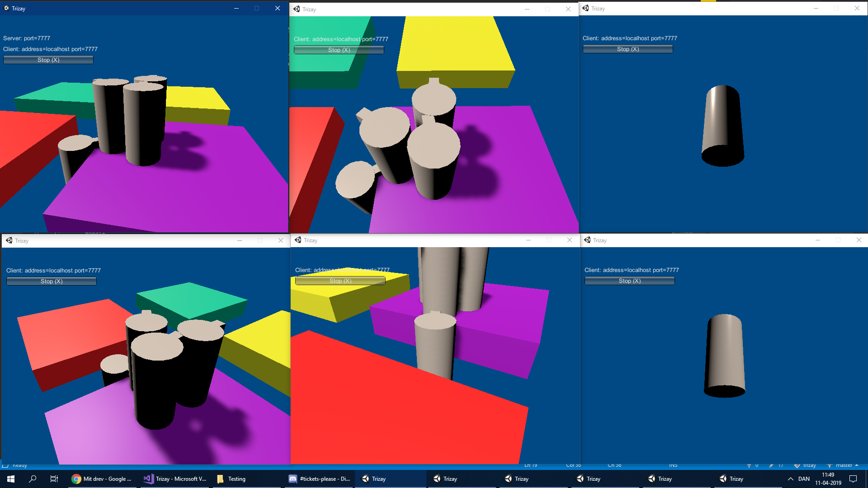Open the clock showing 11:49
Screen dimensions: 868x488
[x=828, y=479]
